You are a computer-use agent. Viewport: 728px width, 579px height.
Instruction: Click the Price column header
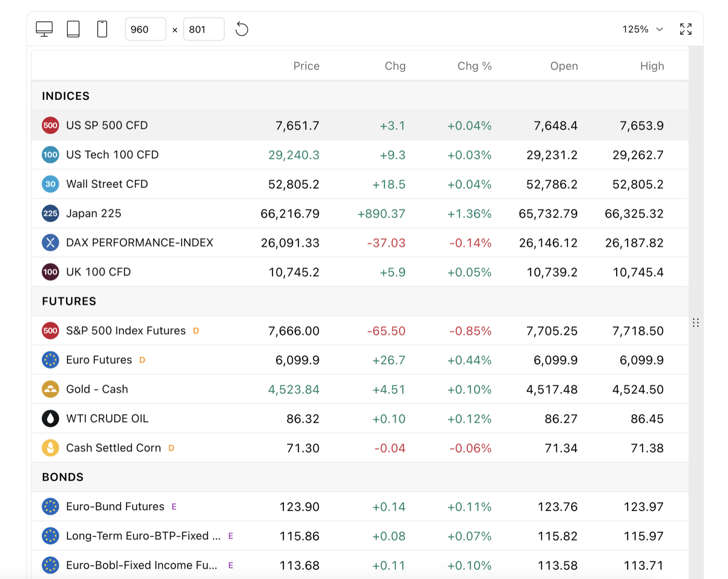pos(306,66)
